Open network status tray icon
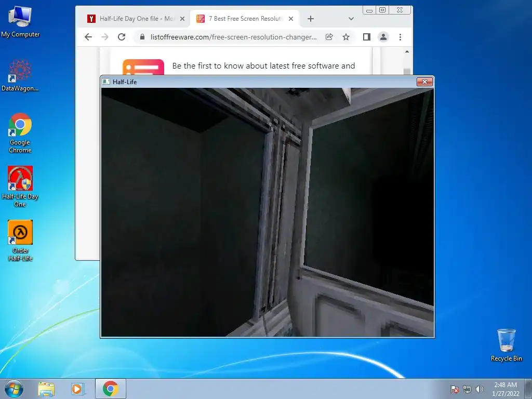The height and width of the screenshot is (399, 532). tap(467, 389)
